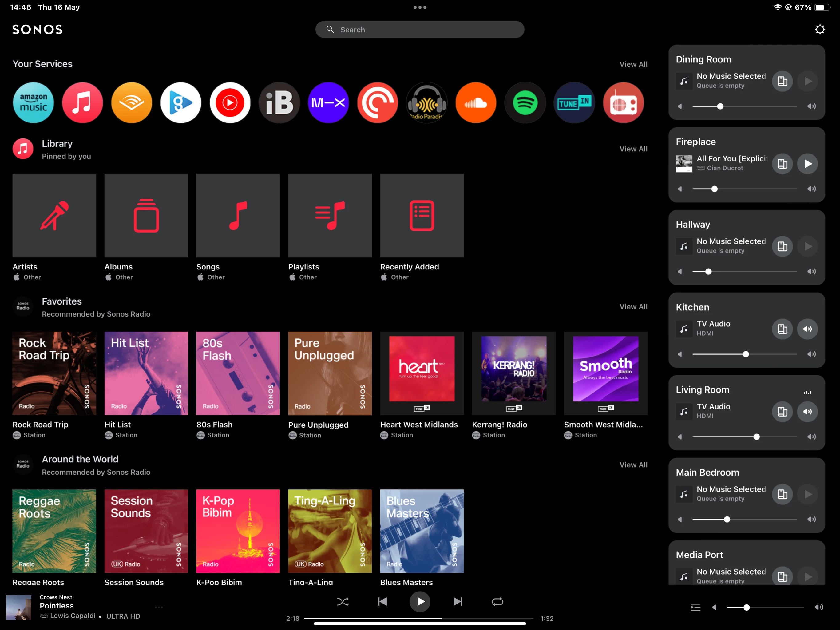Open the iBroadcast service icon
The height and width of the screenshot is (630, 840).
(279, 103)
